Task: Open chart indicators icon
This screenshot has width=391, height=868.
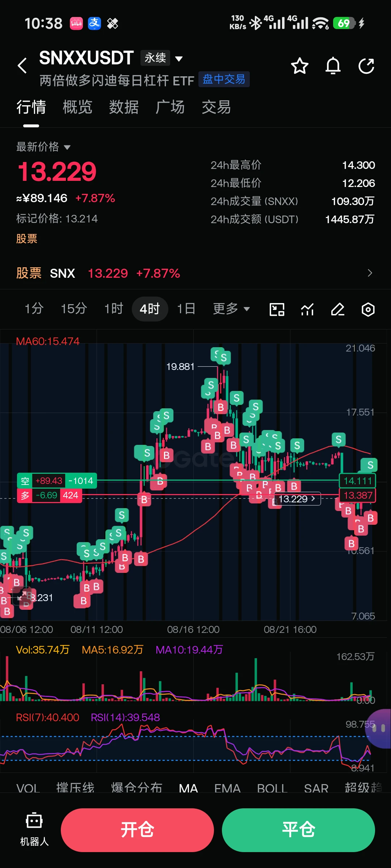Action: [x=307, y=310]
